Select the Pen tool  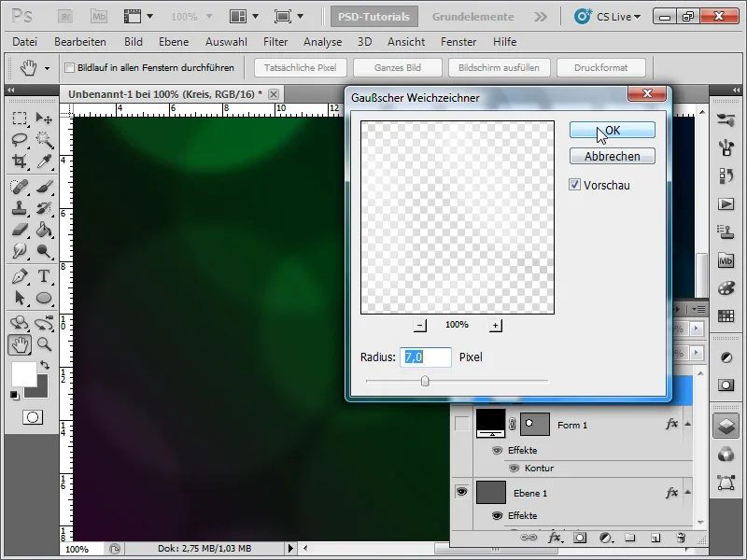(x=19, y=276)
